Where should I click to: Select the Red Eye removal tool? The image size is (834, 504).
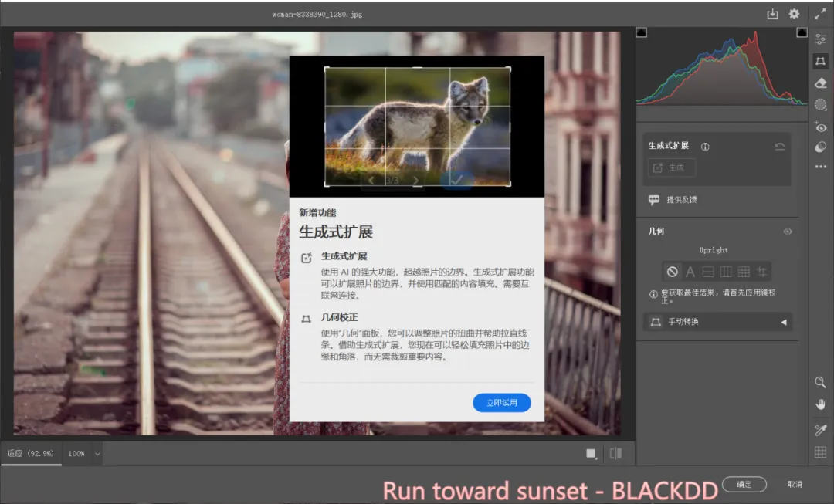tap(821, 127)
